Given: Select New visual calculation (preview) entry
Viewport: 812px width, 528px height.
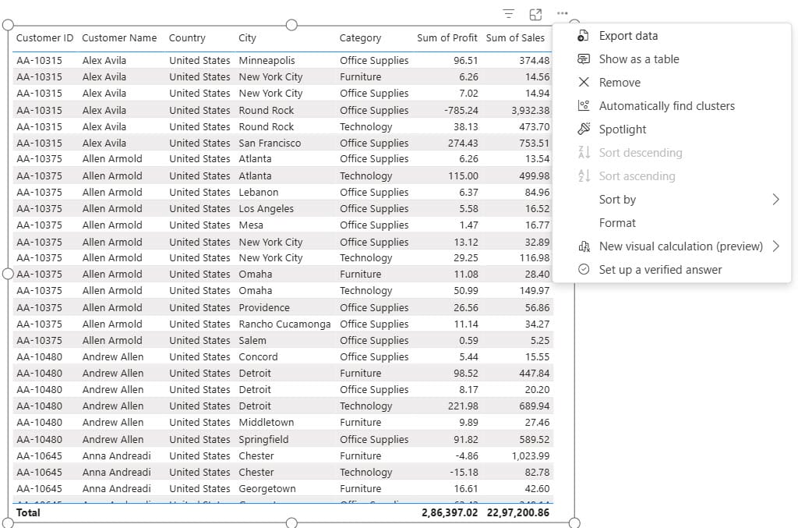Looking at the screenshot, I should (x=672, y=246).
